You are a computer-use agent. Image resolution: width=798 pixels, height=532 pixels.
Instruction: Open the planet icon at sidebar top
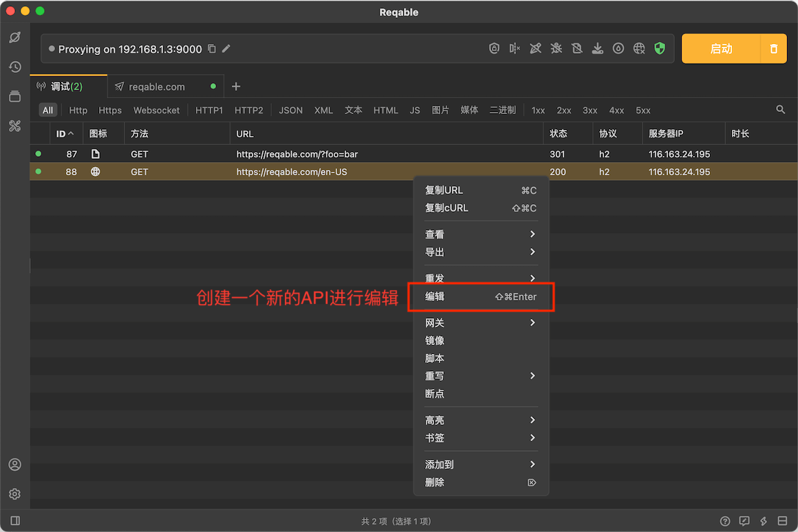click(x=14, y=37)
